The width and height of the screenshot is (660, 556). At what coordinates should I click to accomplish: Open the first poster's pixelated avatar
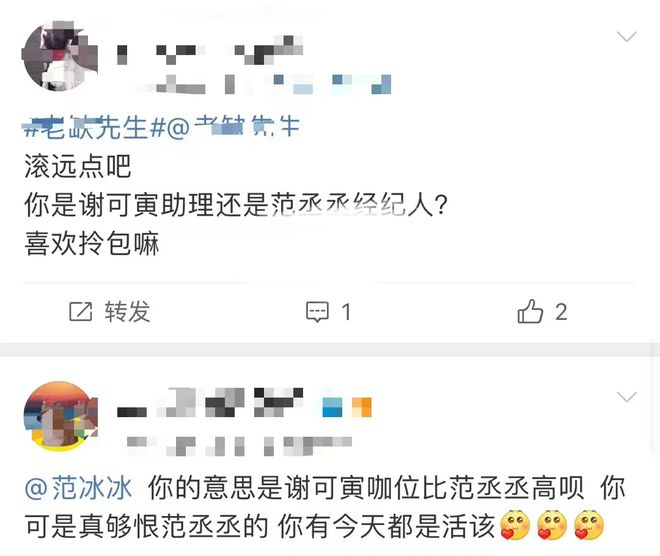coord(60,56)
